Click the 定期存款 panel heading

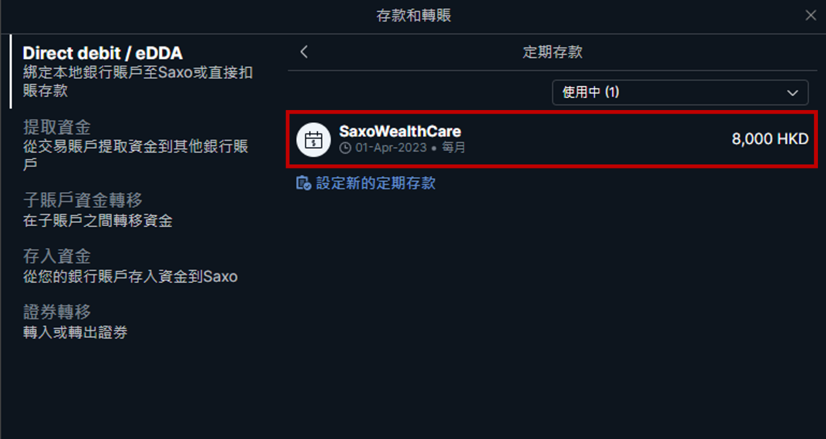click(553, 52)
